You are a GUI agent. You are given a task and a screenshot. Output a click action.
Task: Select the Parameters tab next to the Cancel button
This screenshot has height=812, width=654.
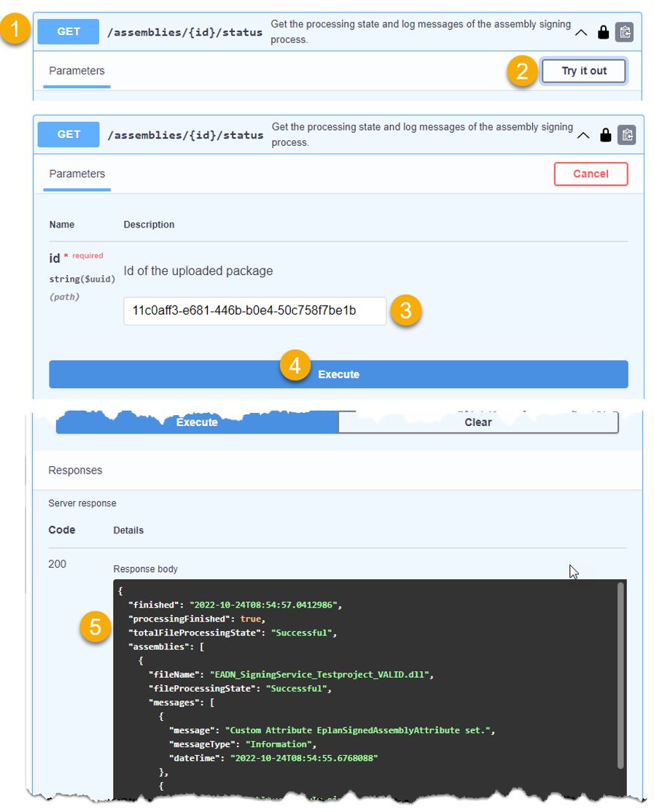pyautogui.click(x=77, y=174)
